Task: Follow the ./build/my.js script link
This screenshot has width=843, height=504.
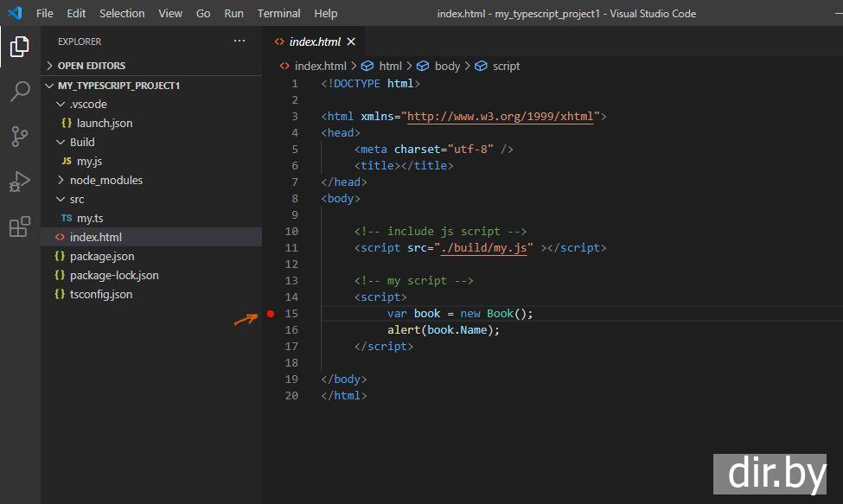Action: coord(482,248)
